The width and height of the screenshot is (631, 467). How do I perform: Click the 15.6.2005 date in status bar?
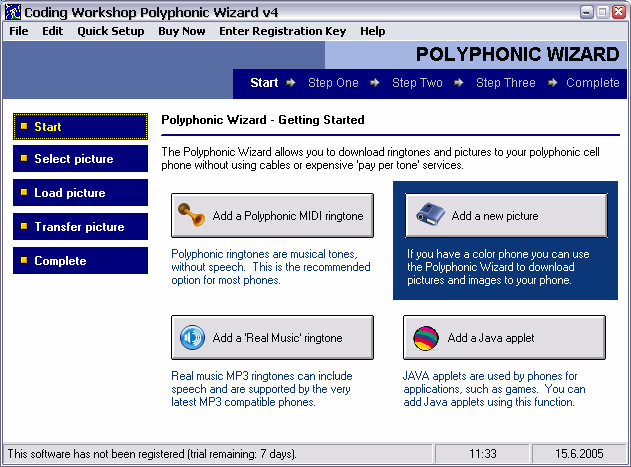tap(579, 454)
